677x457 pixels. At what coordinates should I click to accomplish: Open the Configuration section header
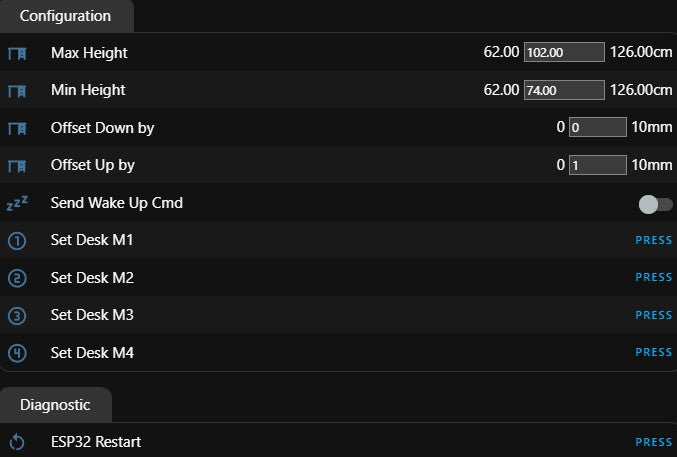click(66, 16)
